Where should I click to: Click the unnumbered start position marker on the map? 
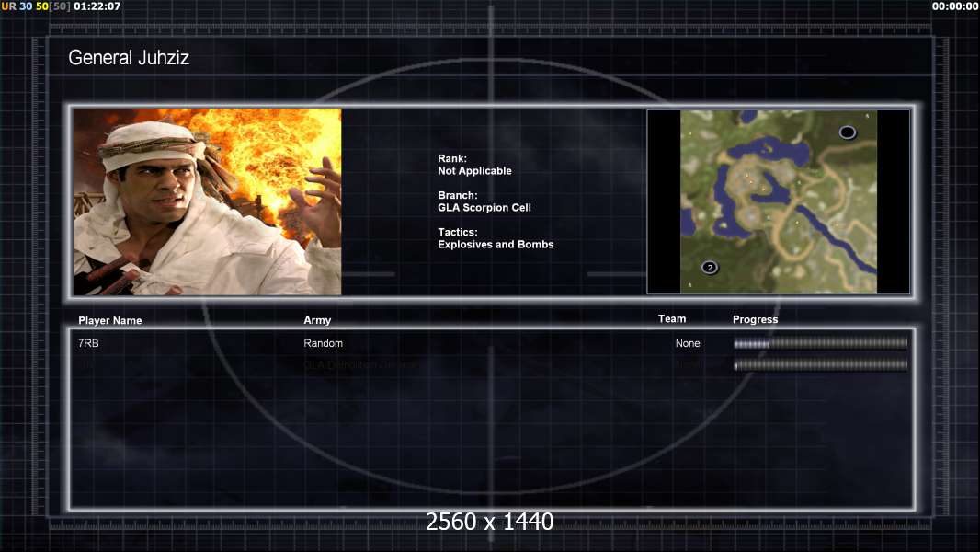pos(847,132)
